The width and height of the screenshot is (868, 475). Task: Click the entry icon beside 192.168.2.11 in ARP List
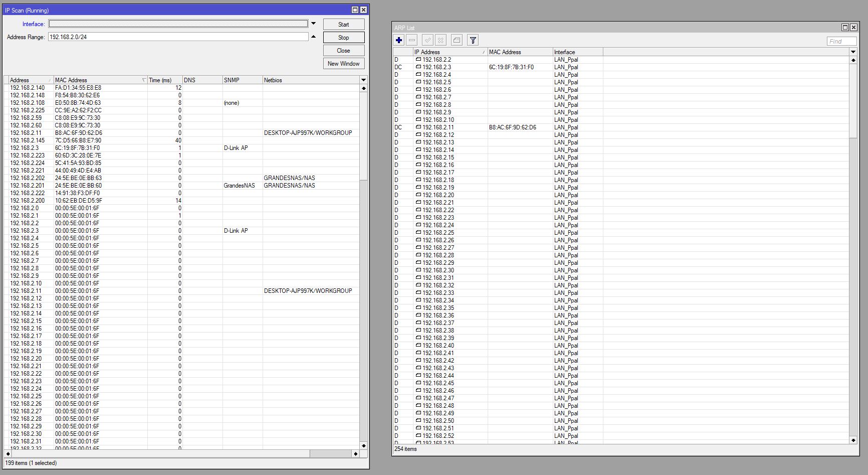418,127
